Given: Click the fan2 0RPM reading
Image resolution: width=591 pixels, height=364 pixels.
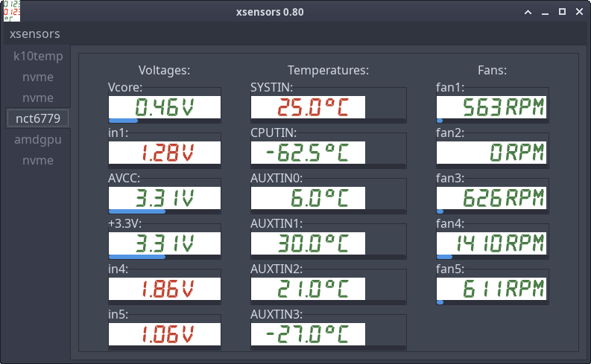Looking at the screenshot, I should (x=491, y=153).
